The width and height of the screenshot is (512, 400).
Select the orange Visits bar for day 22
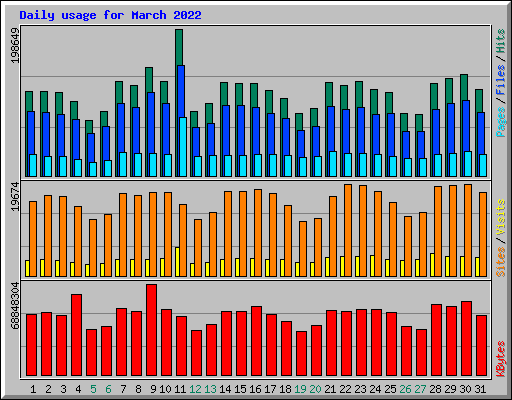(x=348, y=230)
